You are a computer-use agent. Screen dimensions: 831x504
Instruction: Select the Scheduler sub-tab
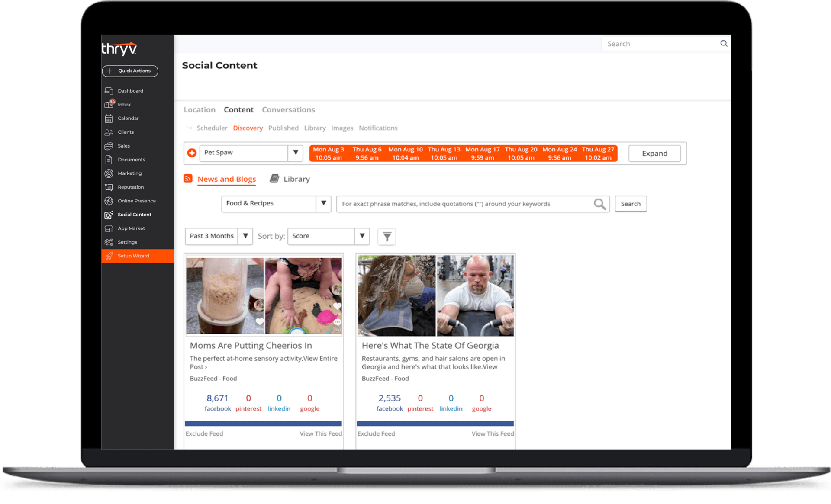212,128
